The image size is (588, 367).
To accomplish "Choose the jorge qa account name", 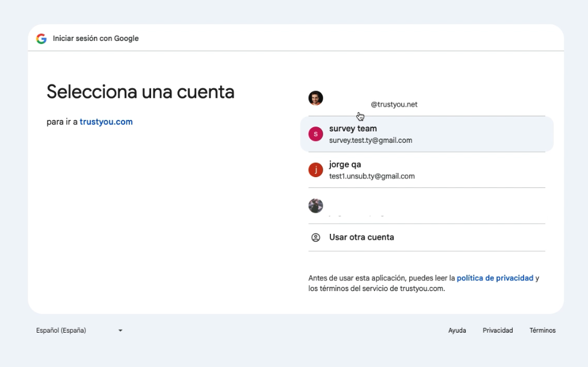I will (x=345, y=165).
